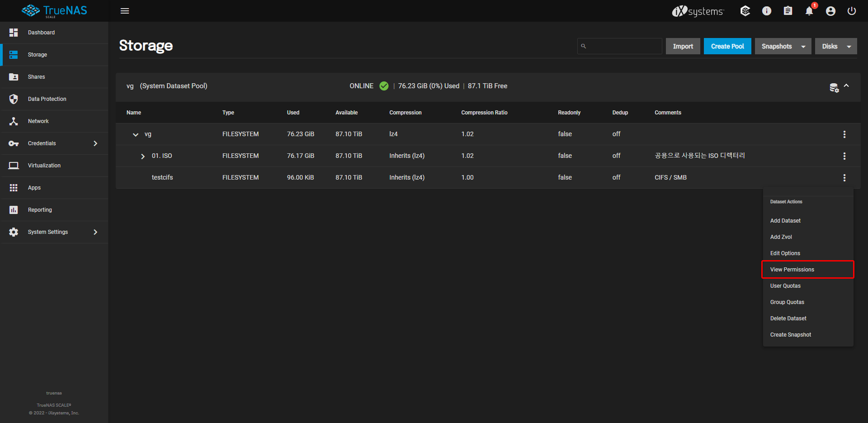
Task: Choose Delete Dataset in the actions menu
Action: tap(788, 318)
